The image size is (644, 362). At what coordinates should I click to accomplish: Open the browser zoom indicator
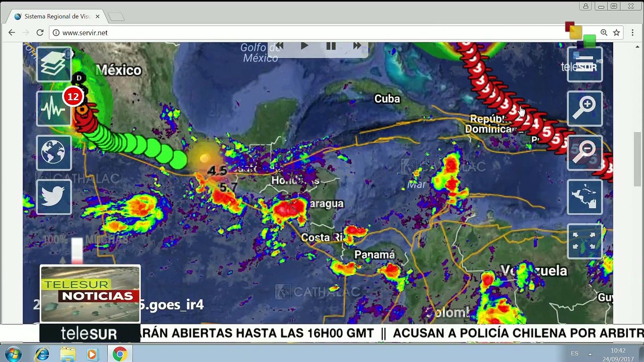(x=604, y=33)
